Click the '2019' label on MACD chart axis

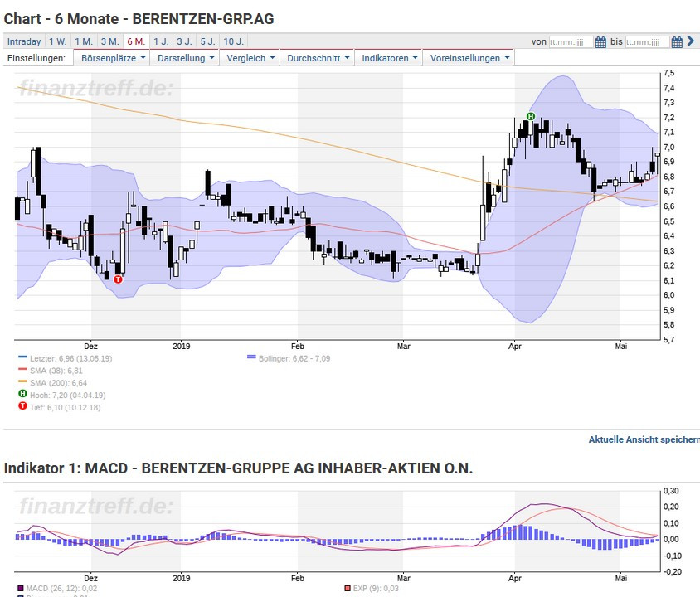pos(181,578)
